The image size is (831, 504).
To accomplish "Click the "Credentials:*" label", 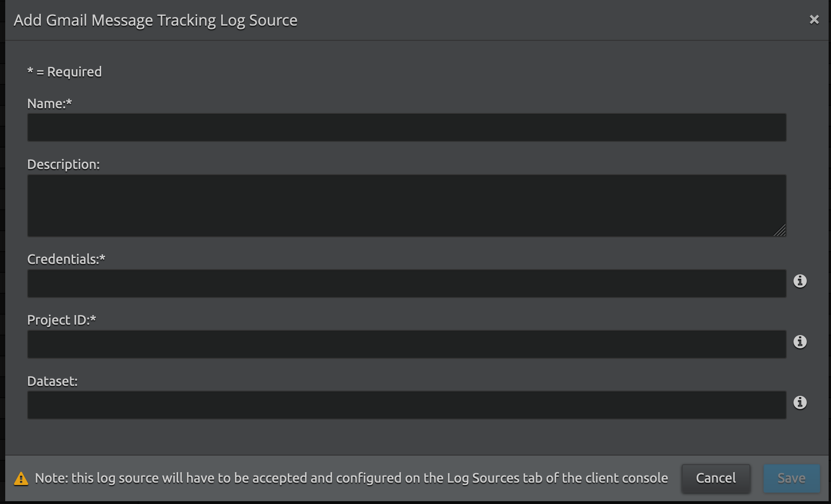I will coord(66,259).
